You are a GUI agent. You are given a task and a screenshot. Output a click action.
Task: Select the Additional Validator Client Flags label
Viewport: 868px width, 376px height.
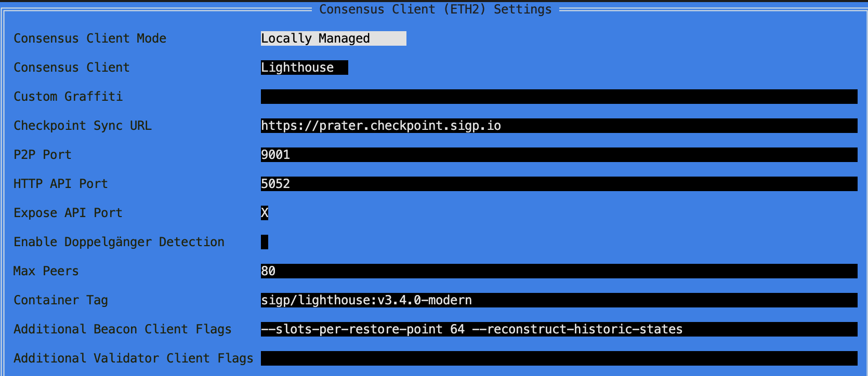pos(134,358)
